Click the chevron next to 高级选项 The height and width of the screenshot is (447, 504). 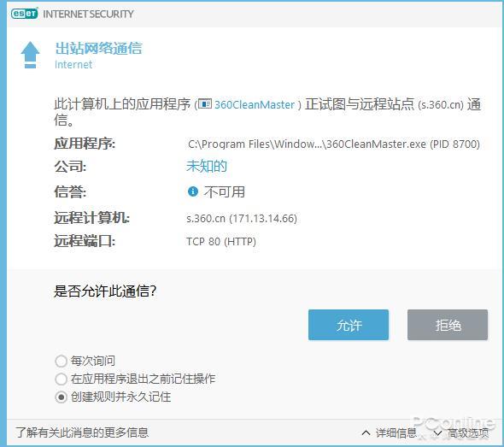tap(437, 432)
